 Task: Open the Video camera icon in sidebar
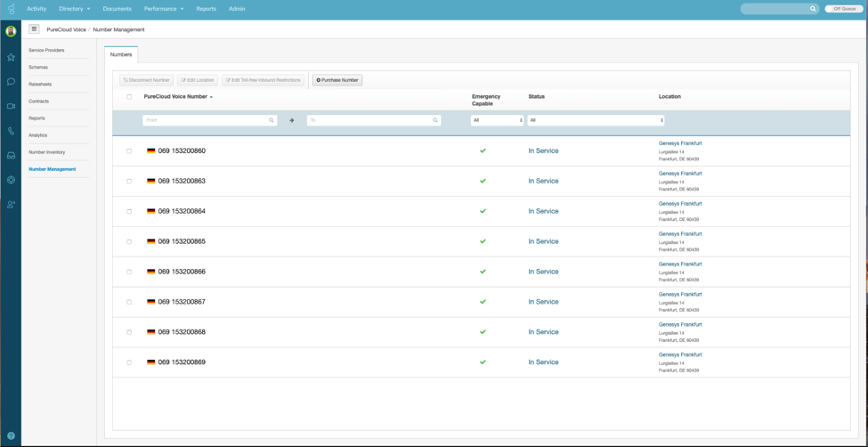(11, 106)
